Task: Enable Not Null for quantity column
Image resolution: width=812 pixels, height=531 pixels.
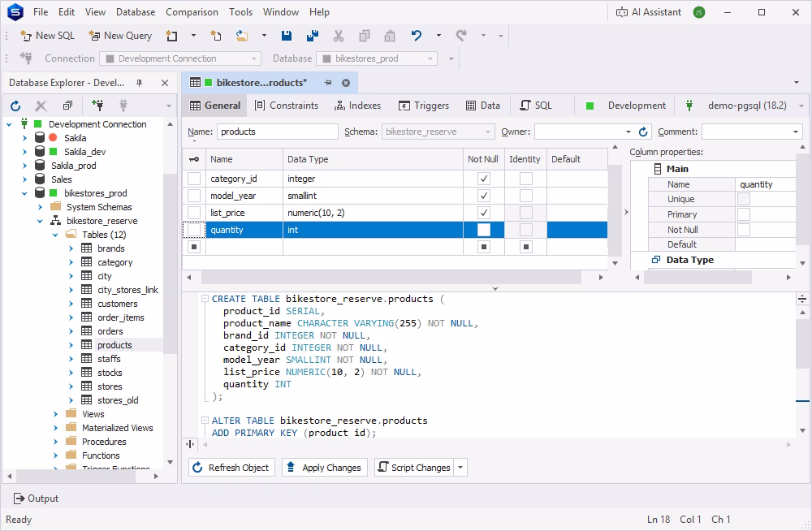Action: pos(484,230)
